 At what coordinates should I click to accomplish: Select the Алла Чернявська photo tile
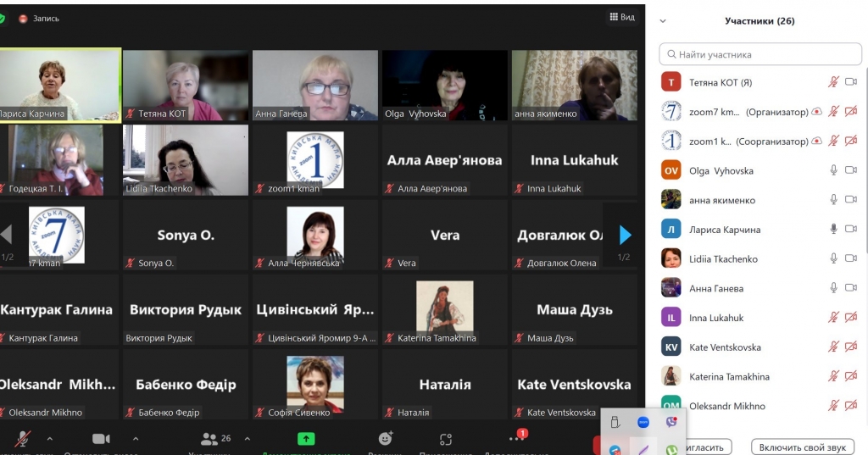click(315, 235)
